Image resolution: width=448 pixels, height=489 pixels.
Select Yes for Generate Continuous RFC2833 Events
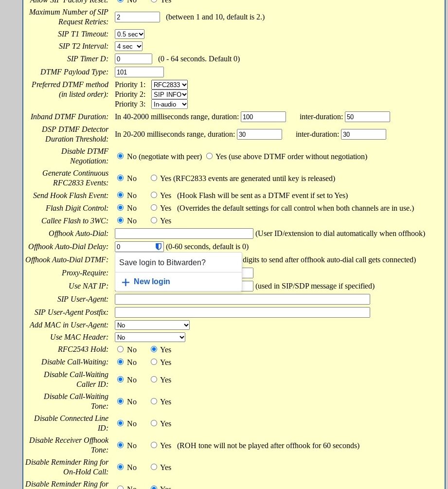[x=154, y=178]
